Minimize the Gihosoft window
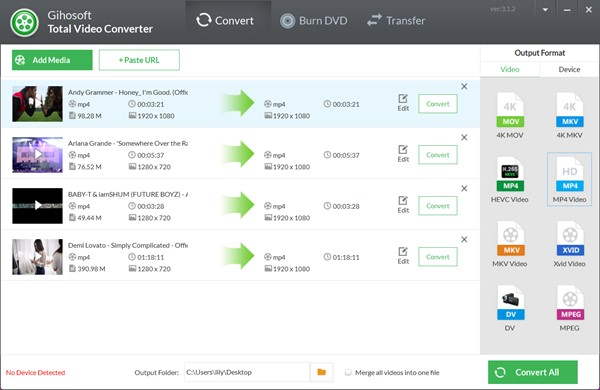The height and width of the screenshot is (390, 600). [x=567, y=10]
